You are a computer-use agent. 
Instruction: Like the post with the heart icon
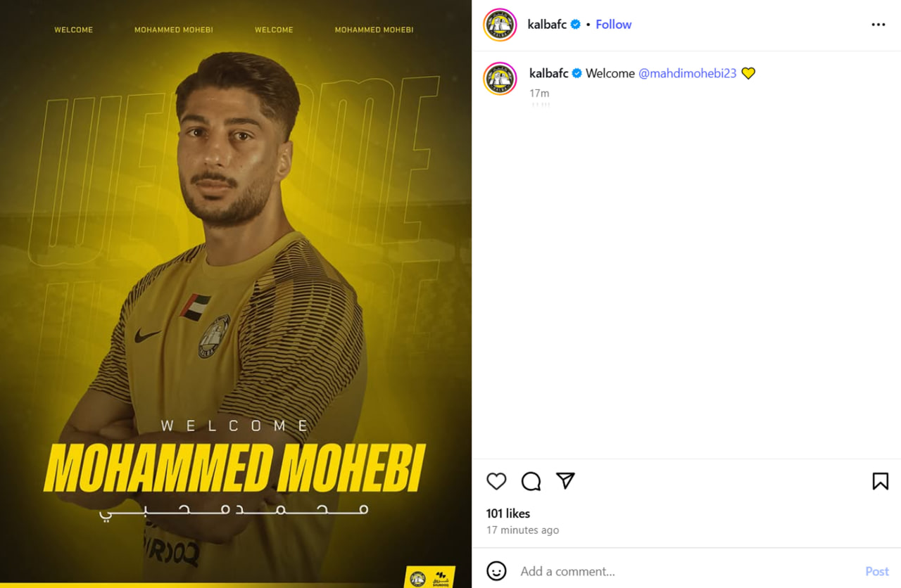(496, 481)
